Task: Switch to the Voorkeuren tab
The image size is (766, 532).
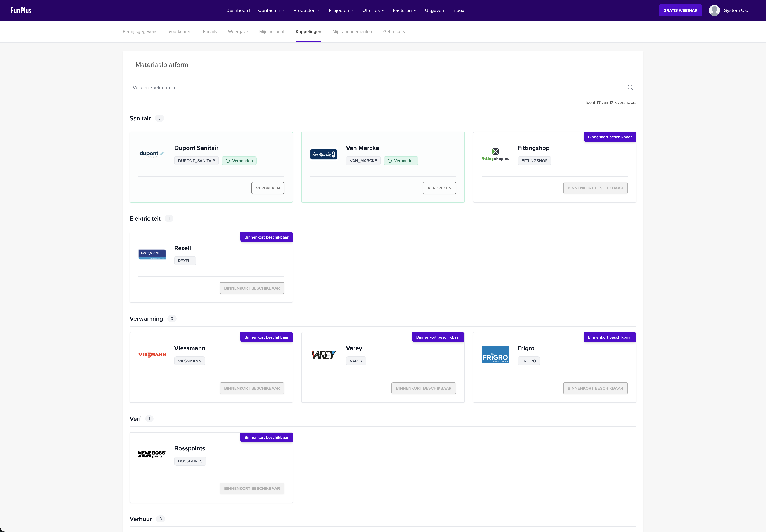Action: tap(180, 32)
